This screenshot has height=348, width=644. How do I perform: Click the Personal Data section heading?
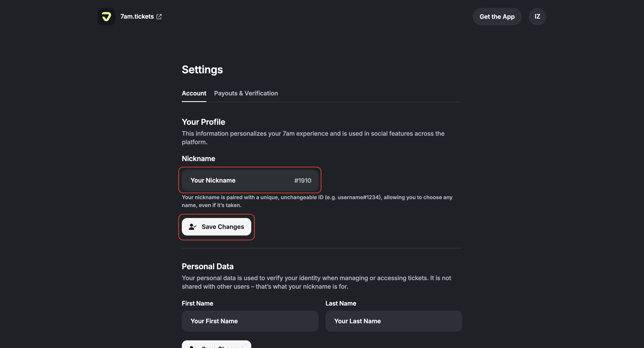(208, 266)
